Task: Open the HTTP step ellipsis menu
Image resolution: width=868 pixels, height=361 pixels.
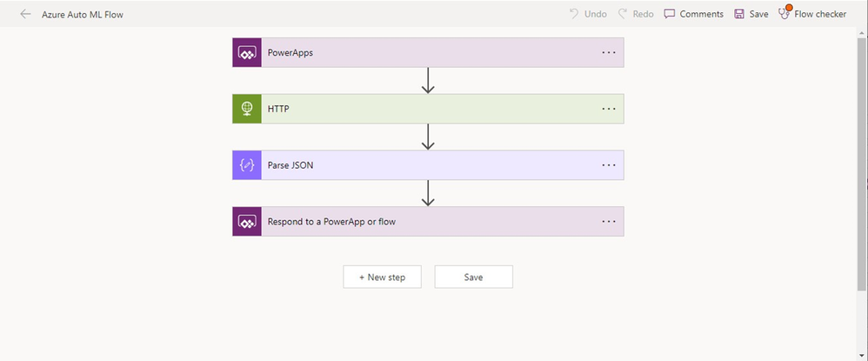Action: (x=609, y=109)
